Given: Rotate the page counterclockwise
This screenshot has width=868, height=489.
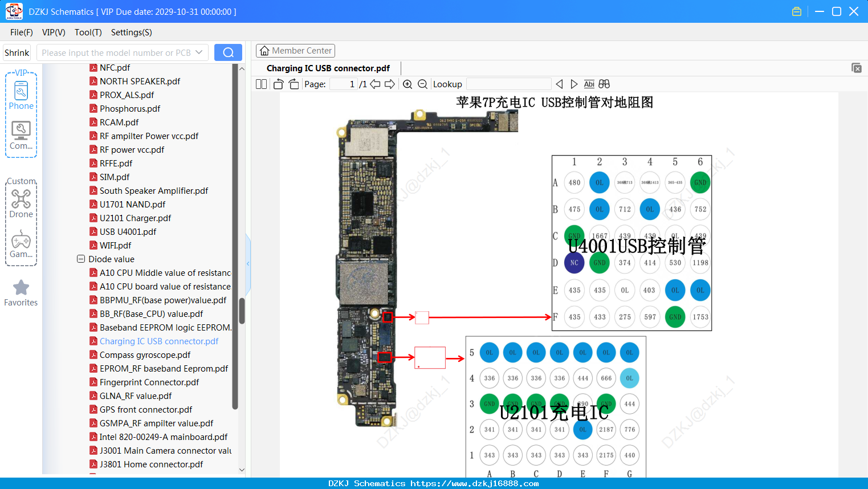Looking at the screenshot, I should (x=278, y=84).
